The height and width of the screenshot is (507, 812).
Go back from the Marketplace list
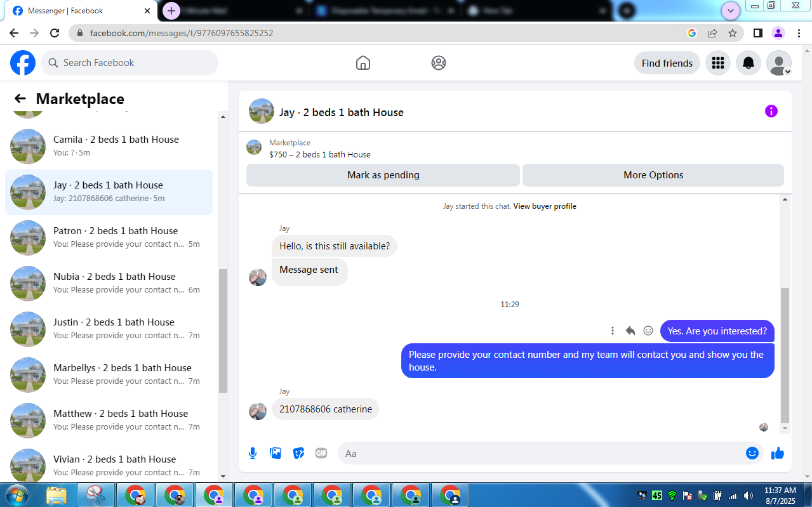pos(20,98)
